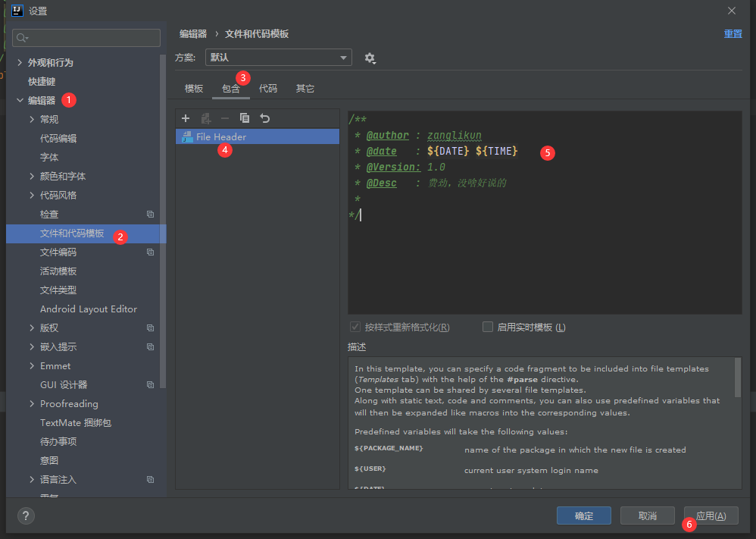Collapse the 编辑器 tree section
The image size is (756, 539).
click(20, 101)
